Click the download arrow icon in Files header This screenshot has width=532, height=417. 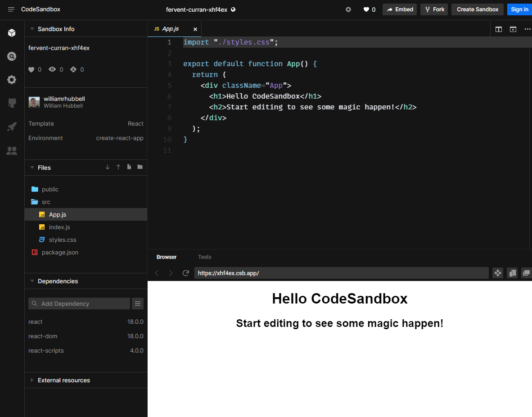pyautogui.click(x=108, y=167)
